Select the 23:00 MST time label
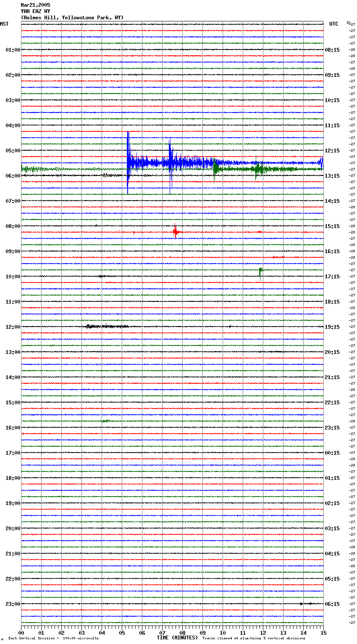 13,604
